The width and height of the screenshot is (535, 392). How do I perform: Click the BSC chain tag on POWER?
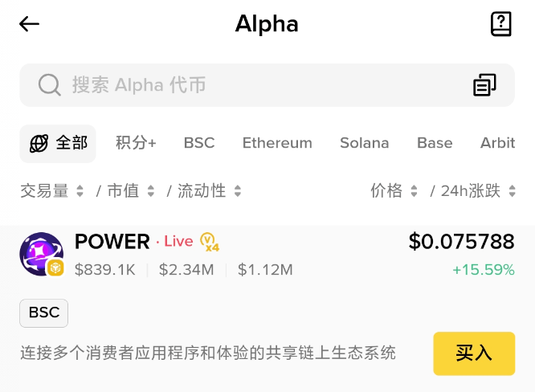tap(44, 312)
